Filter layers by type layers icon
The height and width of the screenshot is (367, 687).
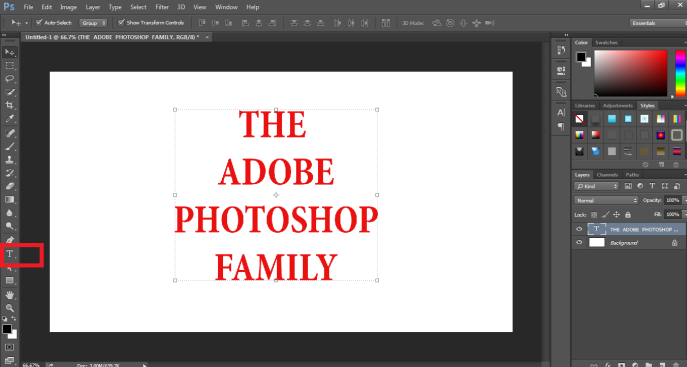click(x=652, y=186)
